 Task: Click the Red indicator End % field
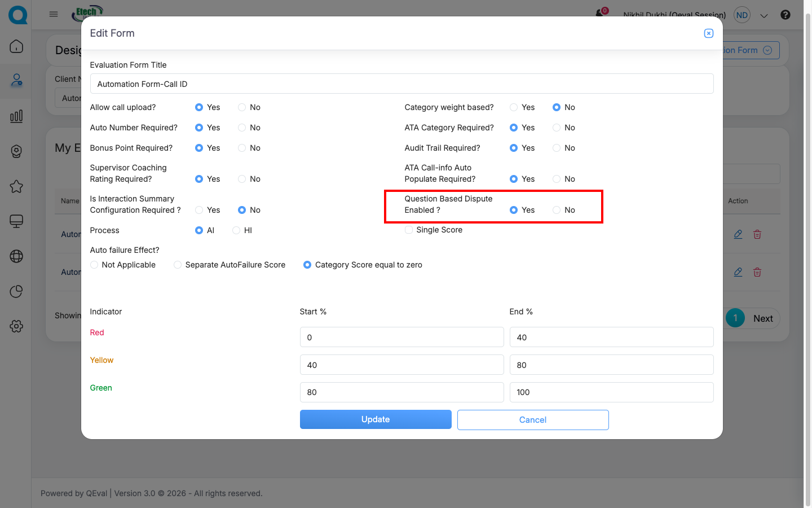pyautogui.click(x=611, y=338)
